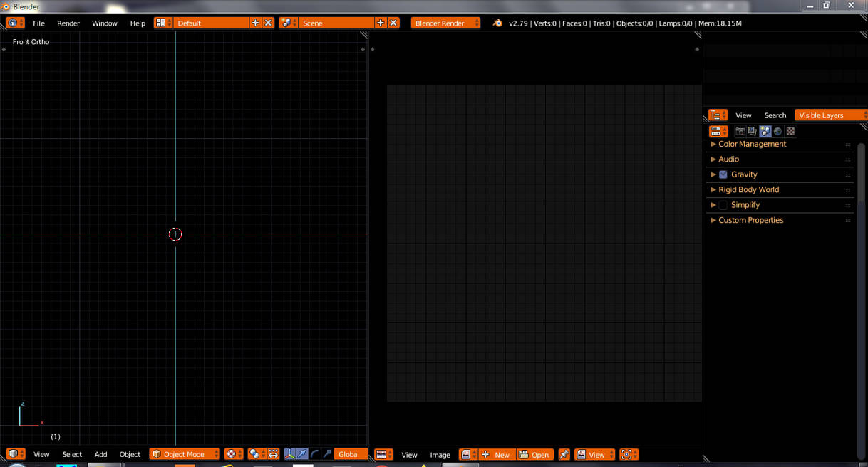Enable the Gravity checkbox
The height and width of the screenshot is (467, 868).
coord(723,174)
